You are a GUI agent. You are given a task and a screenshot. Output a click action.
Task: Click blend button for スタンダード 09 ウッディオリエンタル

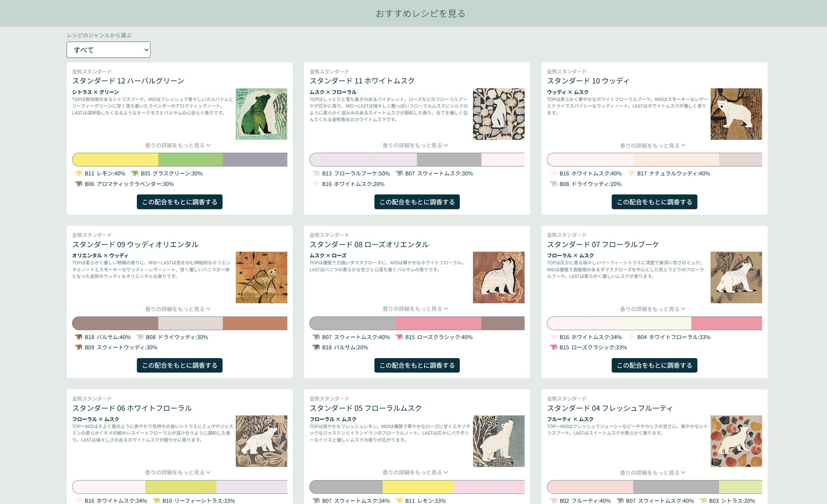point(179,365)
